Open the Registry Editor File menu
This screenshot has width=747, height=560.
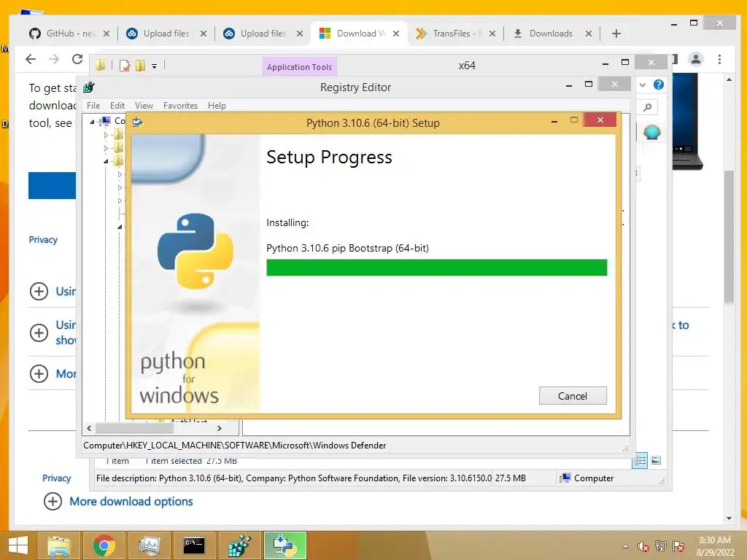93,106
